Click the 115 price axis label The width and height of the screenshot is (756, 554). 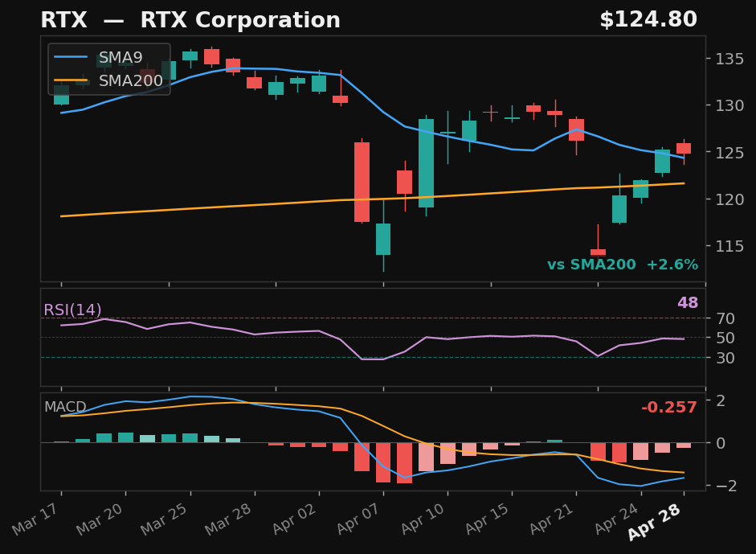pyautogui.click(x=729, y=246)
